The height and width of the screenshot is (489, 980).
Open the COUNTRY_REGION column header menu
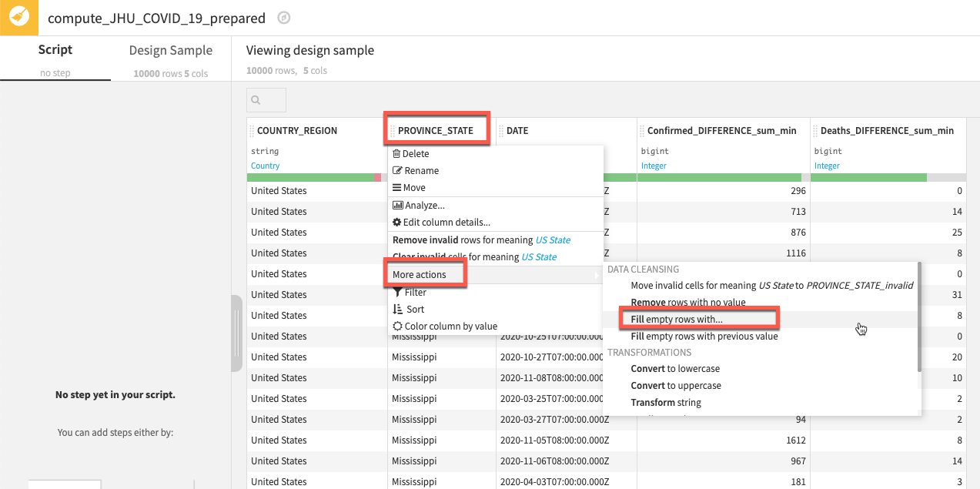point(297,131)
